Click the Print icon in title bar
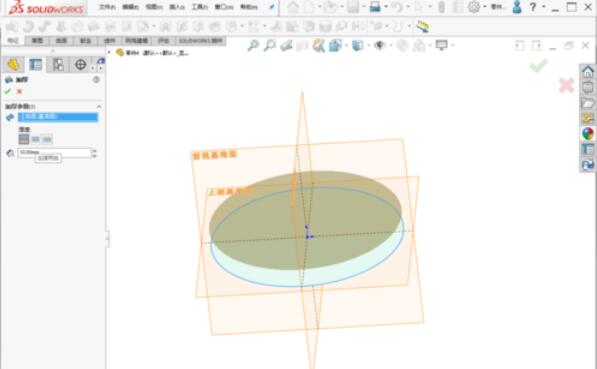 tap(375, 6)
